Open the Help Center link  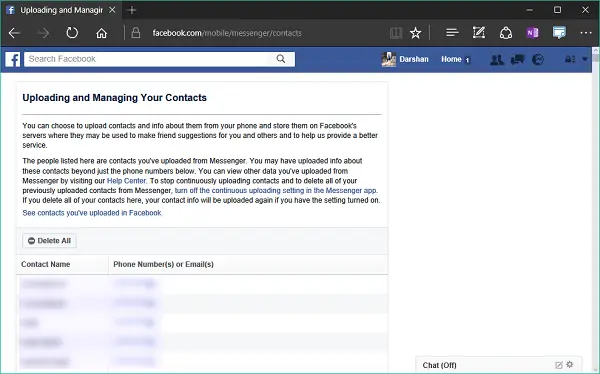[x=126, y=181]
